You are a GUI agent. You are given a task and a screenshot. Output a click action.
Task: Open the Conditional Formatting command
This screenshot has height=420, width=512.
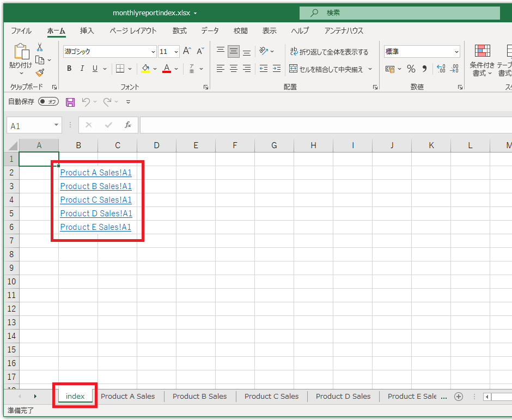[483, 60]
